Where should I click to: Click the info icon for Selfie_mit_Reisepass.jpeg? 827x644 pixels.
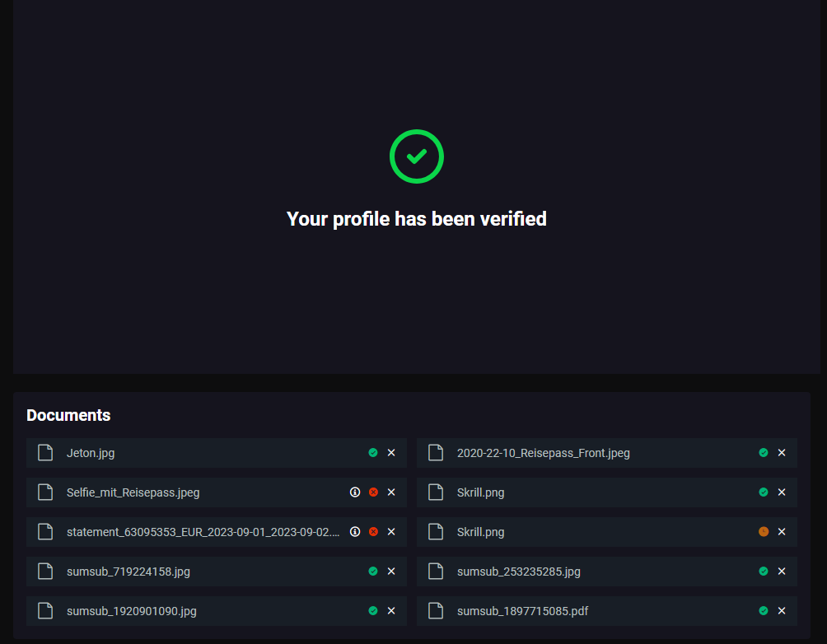point(355,492)
